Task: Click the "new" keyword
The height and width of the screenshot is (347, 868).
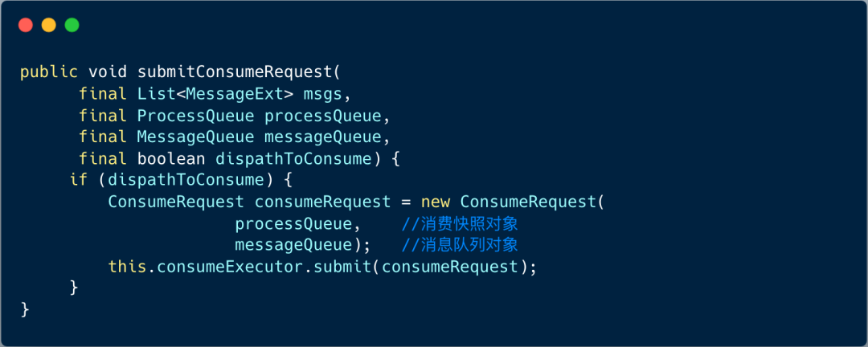Action: coord(436,202)
